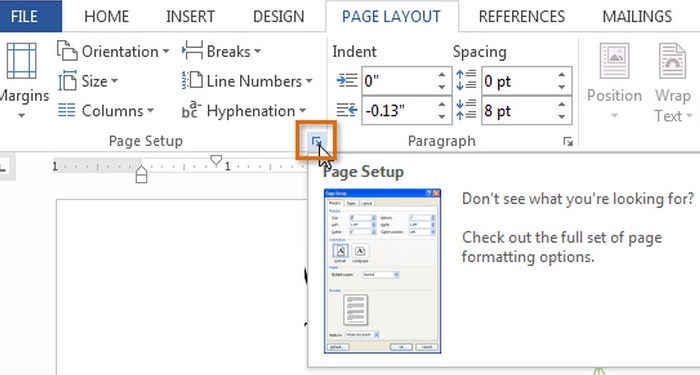The image size is (700, 375).
Task: Click the right indent icon
Action: pos(347,110)
